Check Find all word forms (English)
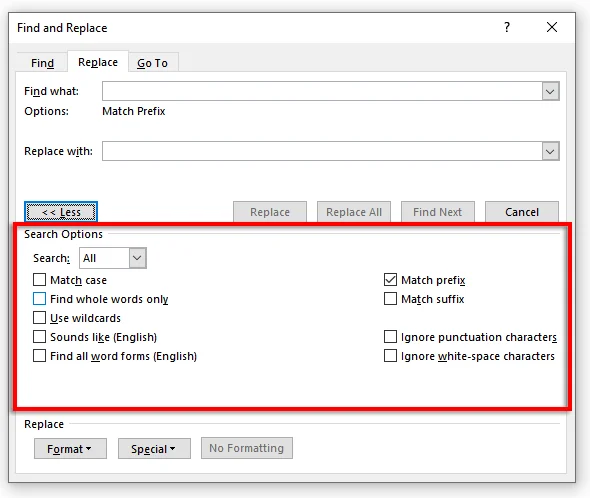This screenshot has width=590, height=498. pyautogui.click(x=40, y=356)
